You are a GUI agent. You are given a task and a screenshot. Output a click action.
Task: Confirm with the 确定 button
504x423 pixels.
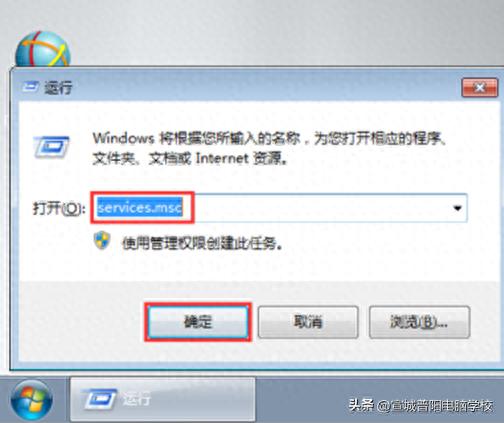click(x=198, y=322)
